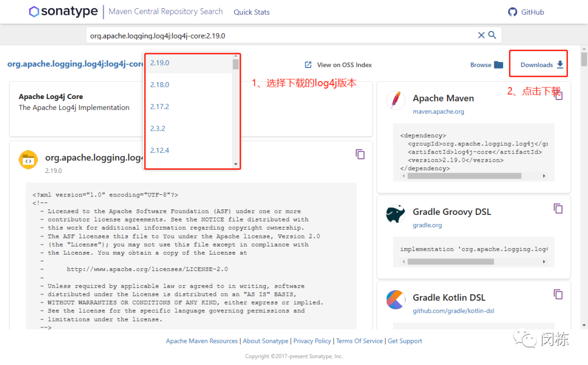Copy the Gradle Groovy DSL snippet

(558, 209)
